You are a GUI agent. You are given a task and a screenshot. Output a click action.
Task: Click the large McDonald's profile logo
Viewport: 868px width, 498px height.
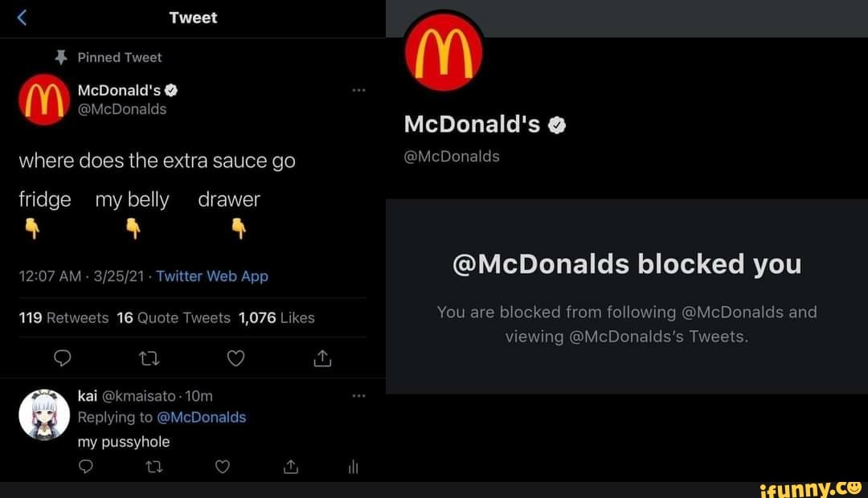click(x=443, y=53)
